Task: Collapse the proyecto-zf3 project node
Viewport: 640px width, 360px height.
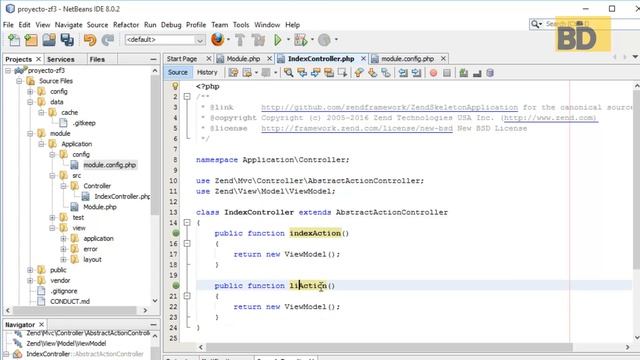Action: (8, 71)
